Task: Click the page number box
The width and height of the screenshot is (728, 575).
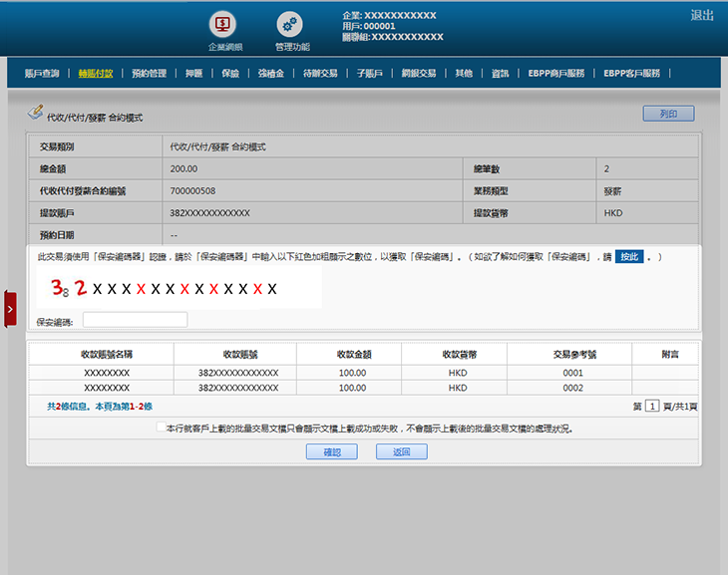Action: tap(651, 407)
